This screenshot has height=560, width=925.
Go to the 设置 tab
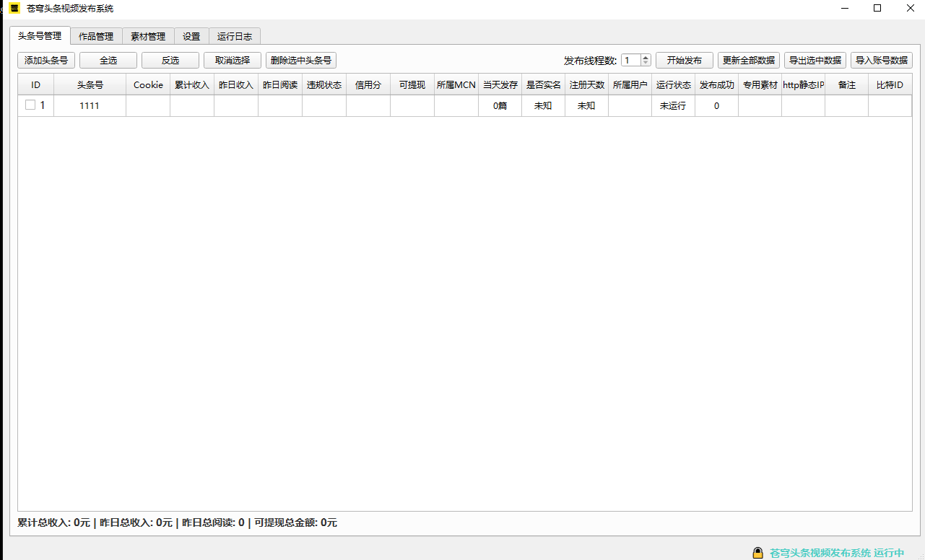(191, 36)
